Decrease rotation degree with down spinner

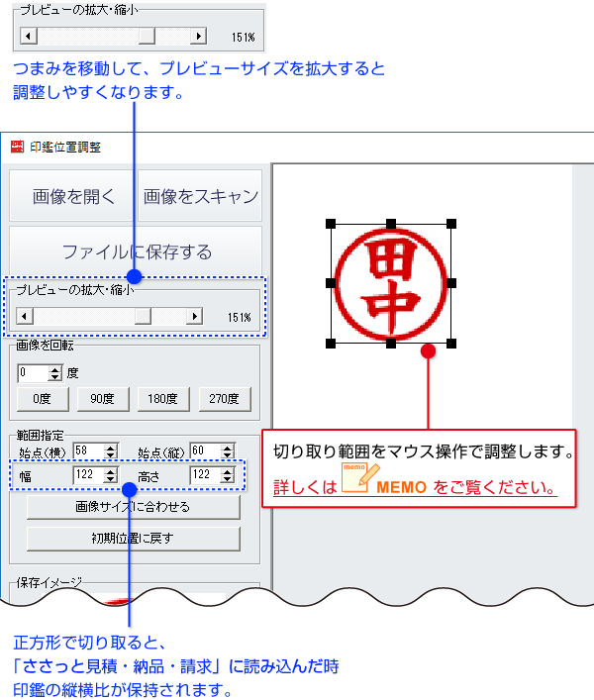(54, 377)
